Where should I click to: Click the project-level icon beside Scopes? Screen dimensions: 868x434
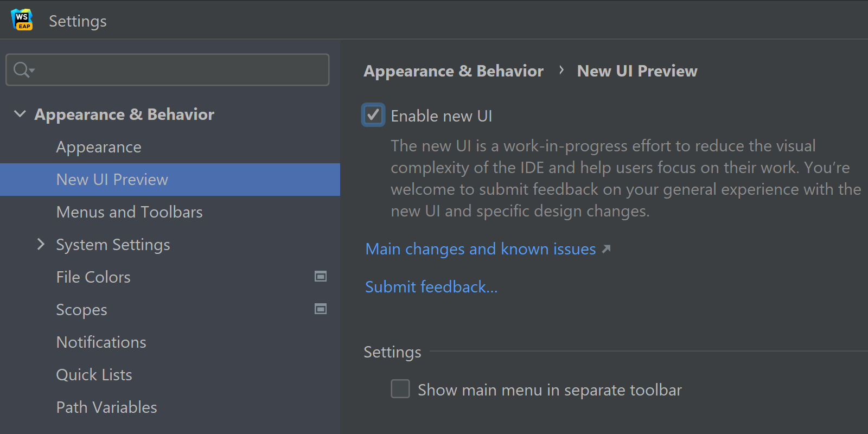click(321, 309)
